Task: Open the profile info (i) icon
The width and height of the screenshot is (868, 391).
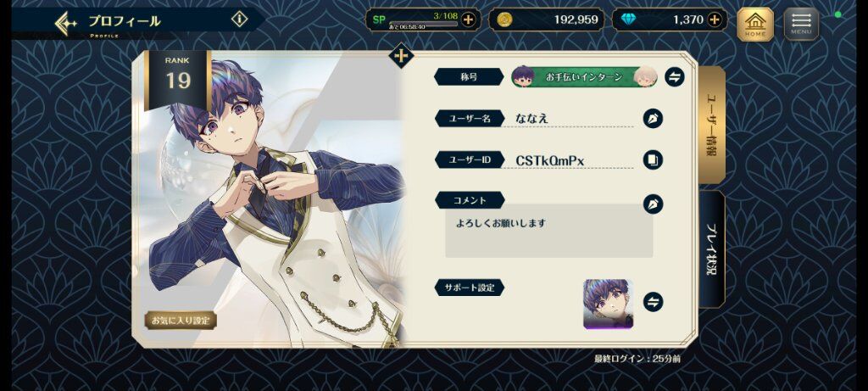Action: (x=239, y=20)
